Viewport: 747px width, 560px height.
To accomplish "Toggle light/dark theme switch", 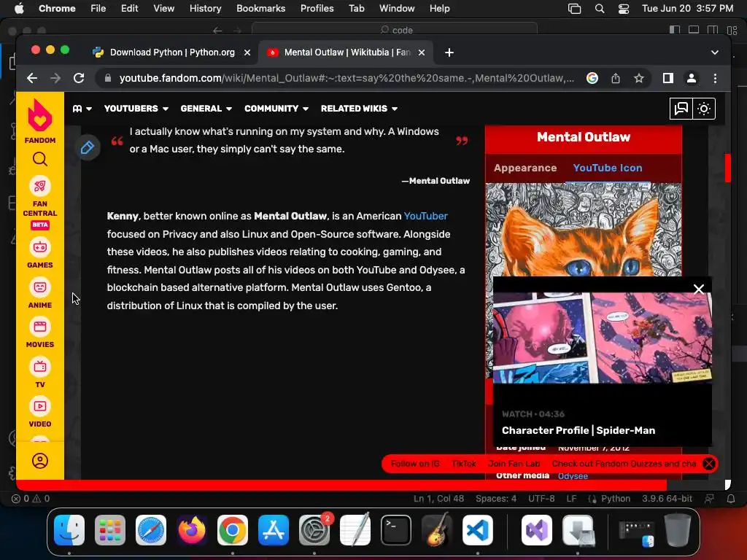I will [x=704, y=109].
